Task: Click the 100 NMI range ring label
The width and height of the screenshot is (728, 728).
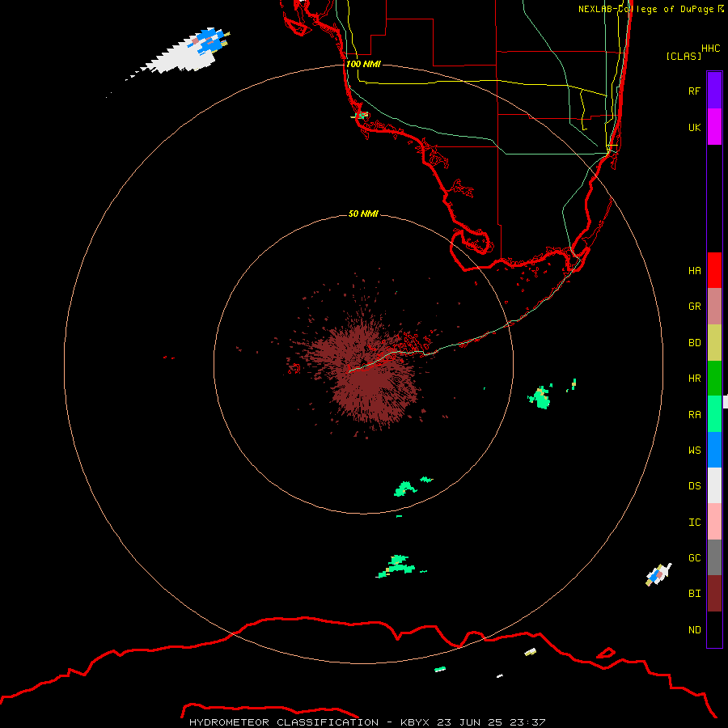Action: [x=363, y=64]
